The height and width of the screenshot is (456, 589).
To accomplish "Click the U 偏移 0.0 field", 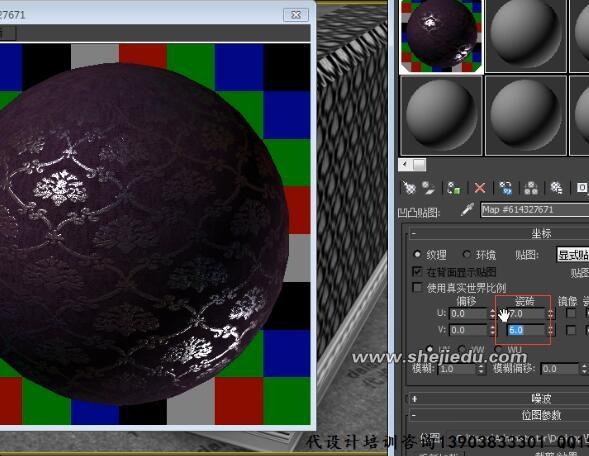I will [468, 314].
